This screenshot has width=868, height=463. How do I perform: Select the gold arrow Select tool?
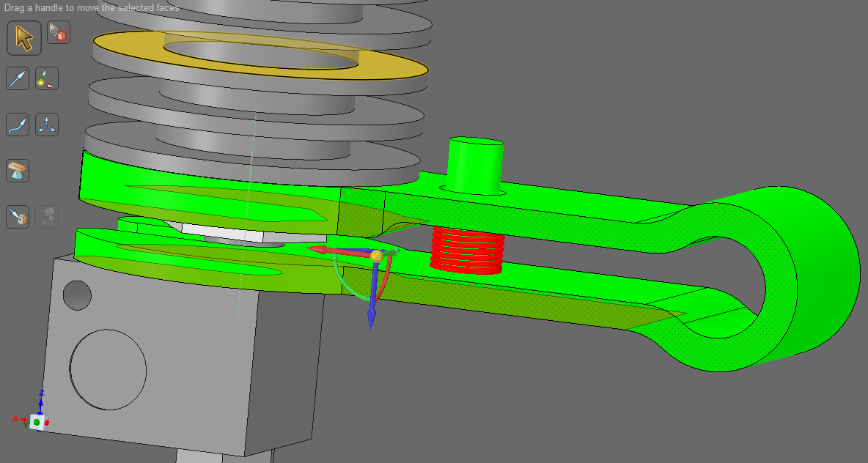24,38
